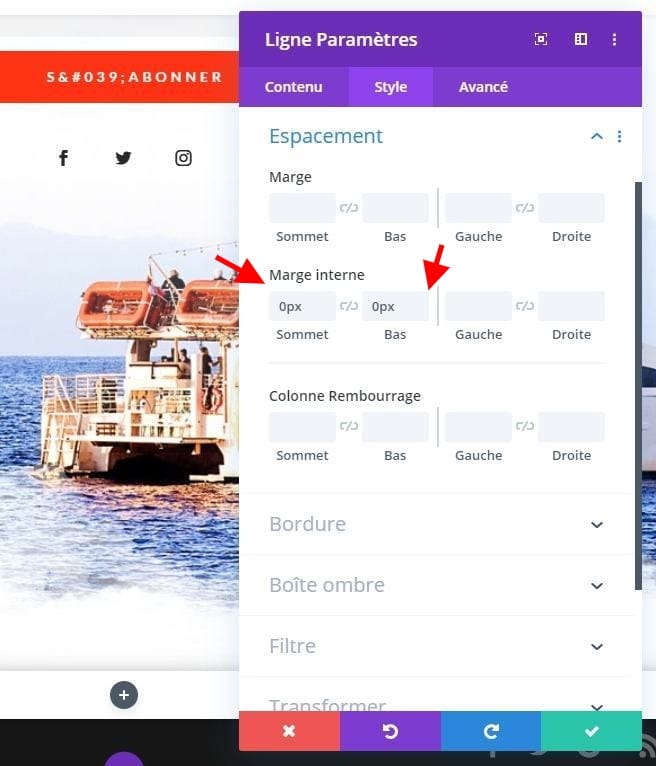Toggle link between Marge interne Gauche and Droite
The height and width of the screenshot is (766, 656).
[525, 306]
